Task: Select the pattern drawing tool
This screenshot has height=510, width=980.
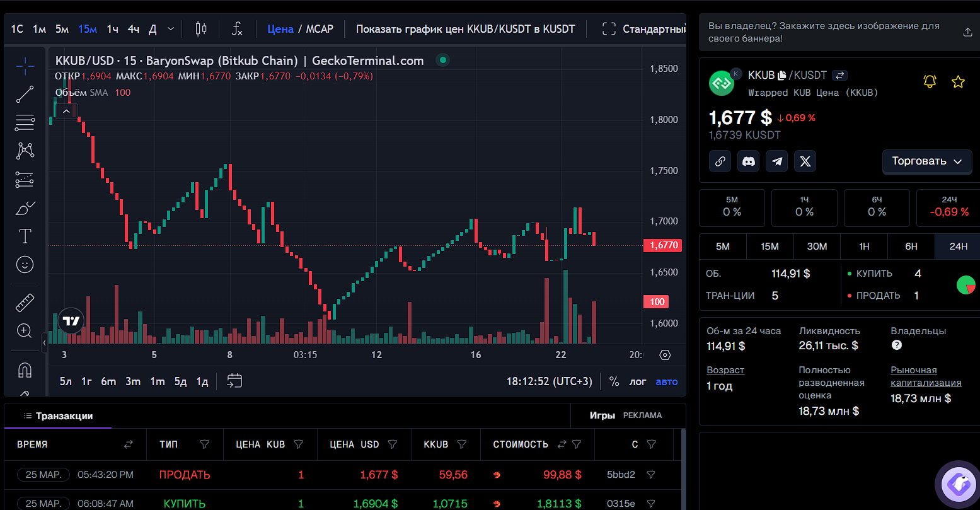Action: 25,150
